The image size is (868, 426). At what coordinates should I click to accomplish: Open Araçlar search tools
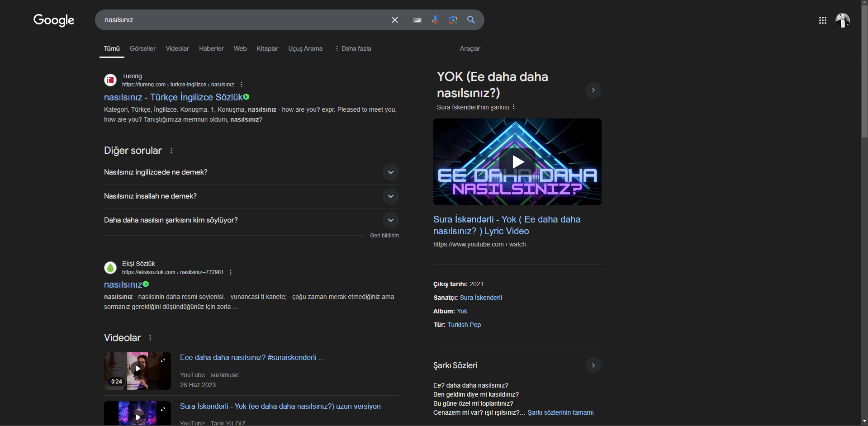tap(470, 48)
